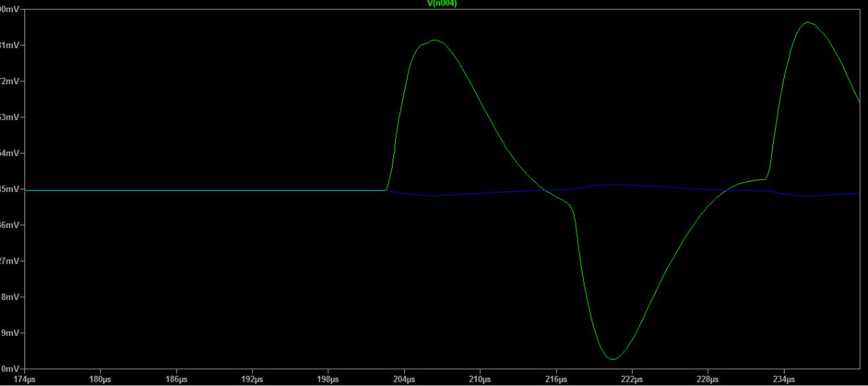Viewport: 868px width, 386px height.
Task: Click the 228µs time axis label
Action: [x=708, y=379]
